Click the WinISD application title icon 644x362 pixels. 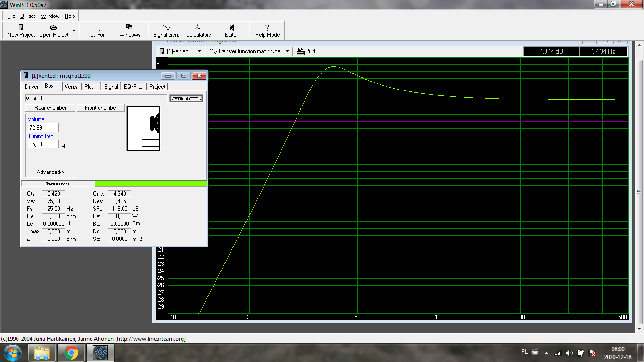point(4,4)
